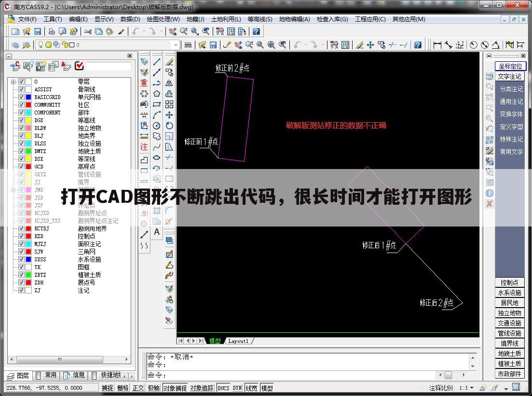532x396 pixels.
Task: Click the red 注 annotation icon
Action: (x=144, y=147)
